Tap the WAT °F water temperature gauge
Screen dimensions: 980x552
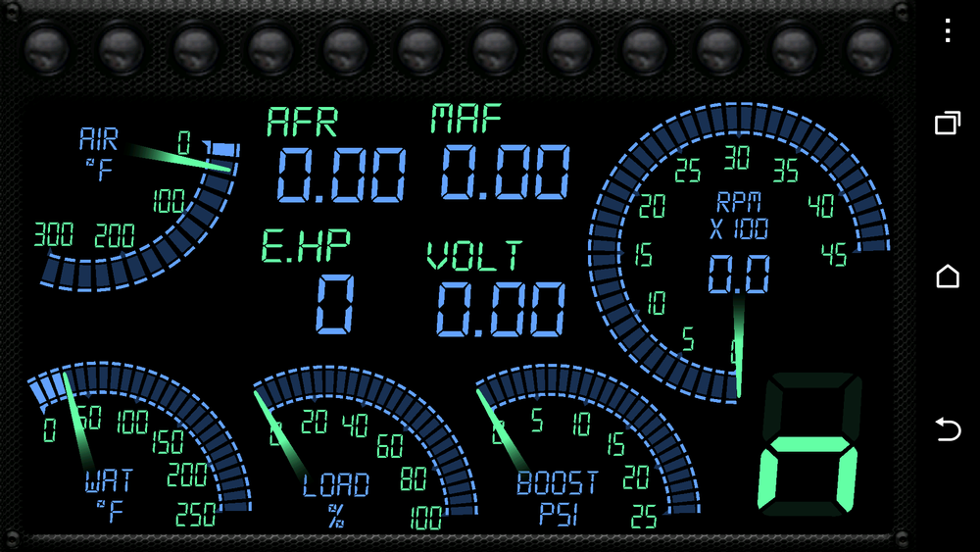(x=139, y=444)
